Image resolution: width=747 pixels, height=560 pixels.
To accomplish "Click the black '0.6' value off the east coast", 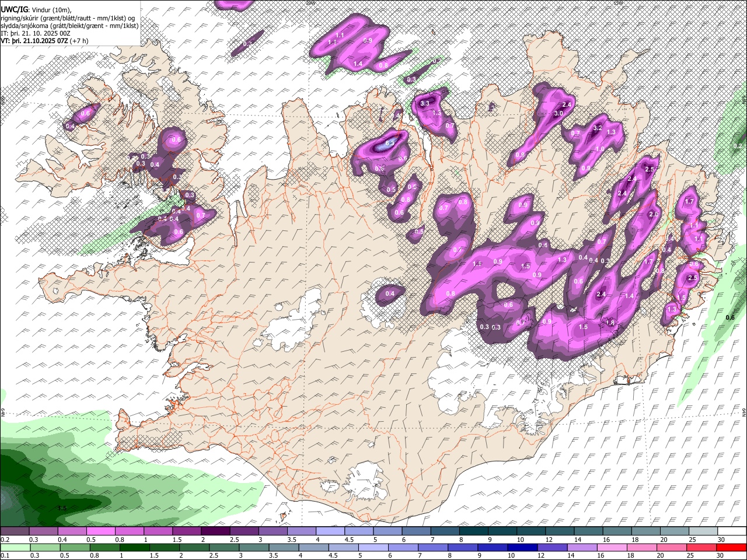I will pyautogui.click(x=730, y=317).
